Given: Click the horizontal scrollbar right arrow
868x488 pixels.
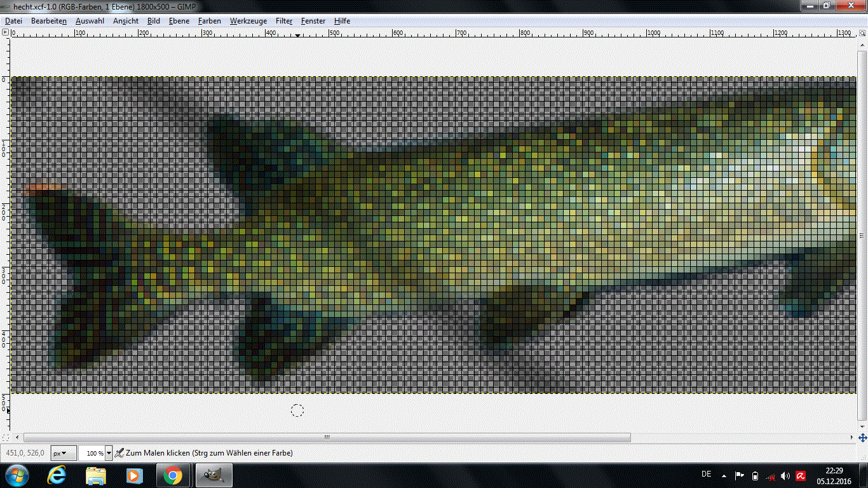Looking at the screenshot, I should pos(851,437).
